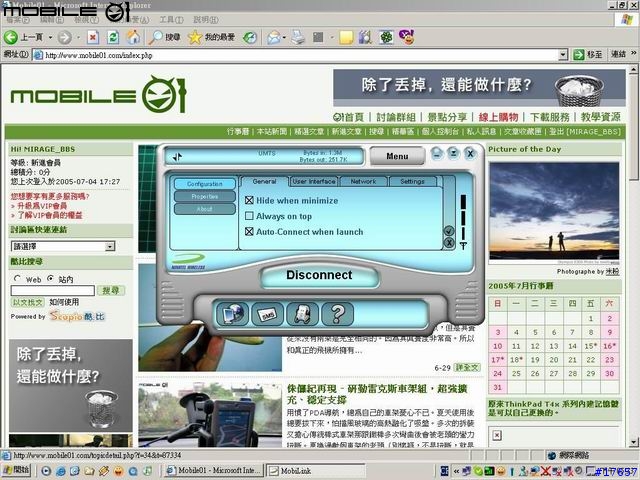Open the History icon in IE toolbar
The image size is (640, 480).
click(x=250, y=38)
